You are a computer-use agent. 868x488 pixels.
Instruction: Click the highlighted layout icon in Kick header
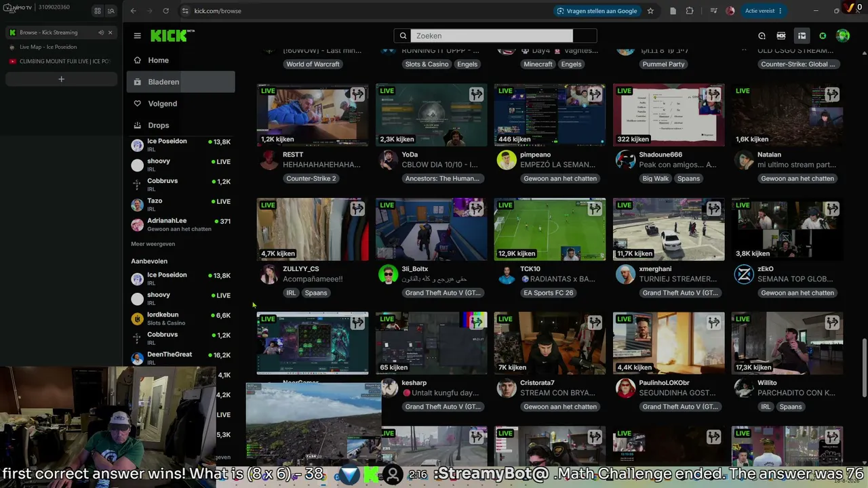coord(802,36)
